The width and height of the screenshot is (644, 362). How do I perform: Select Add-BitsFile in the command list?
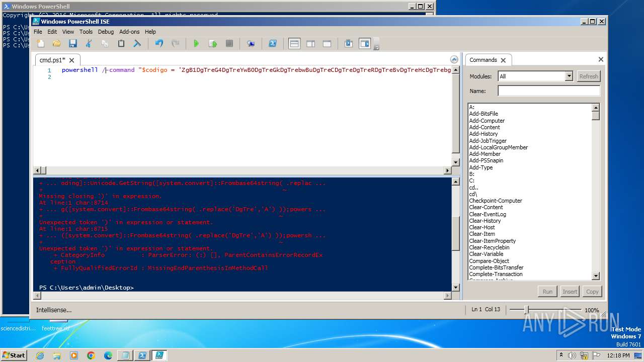[x=484, y=114]
